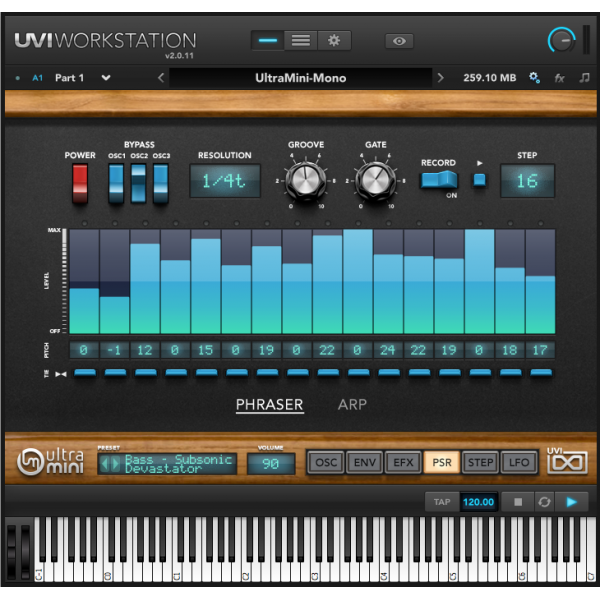Go to next preset after UltraMini-Mono

[x=440, y=77]
